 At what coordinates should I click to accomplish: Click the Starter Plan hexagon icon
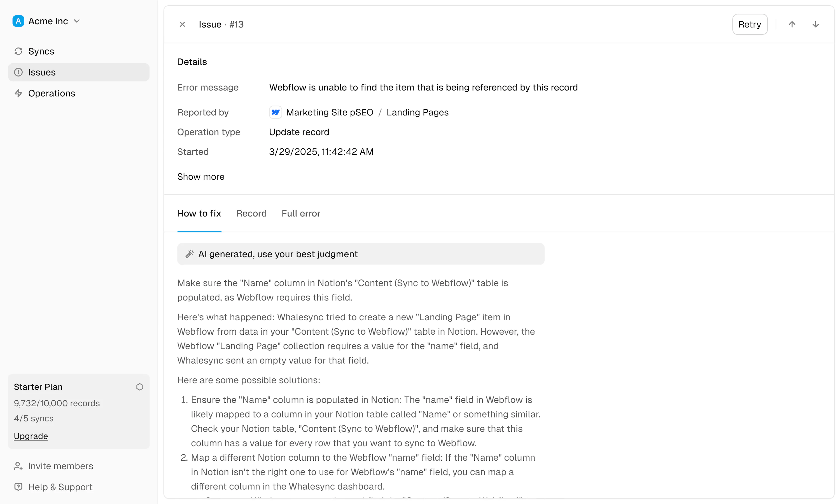tap(139, 387)
